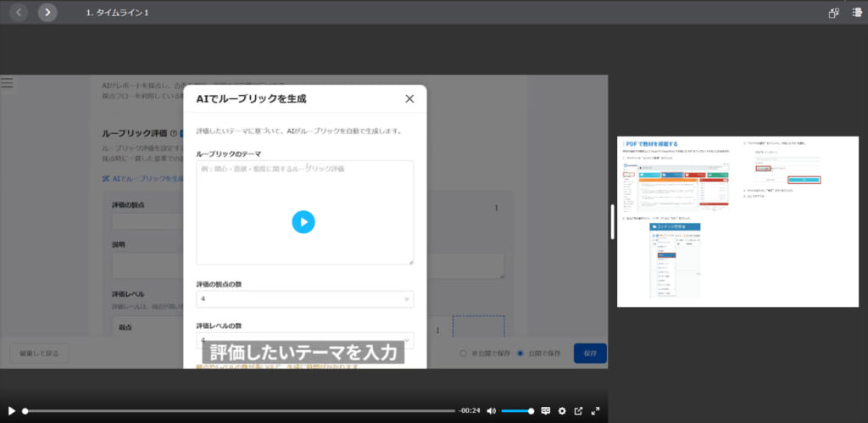The height and width of the screenshot is (423, 868).
Task: Click the big blue play button overlay
Action: tap(303, 221)
